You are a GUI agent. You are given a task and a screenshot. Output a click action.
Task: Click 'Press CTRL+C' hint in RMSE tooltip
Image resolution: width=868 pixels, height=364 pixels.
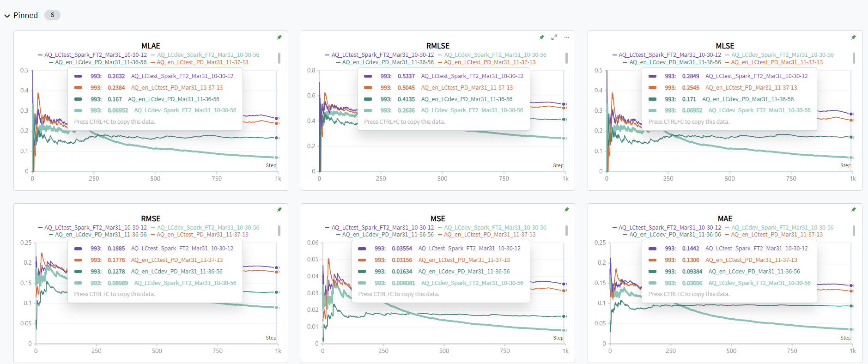pos(115,294)
